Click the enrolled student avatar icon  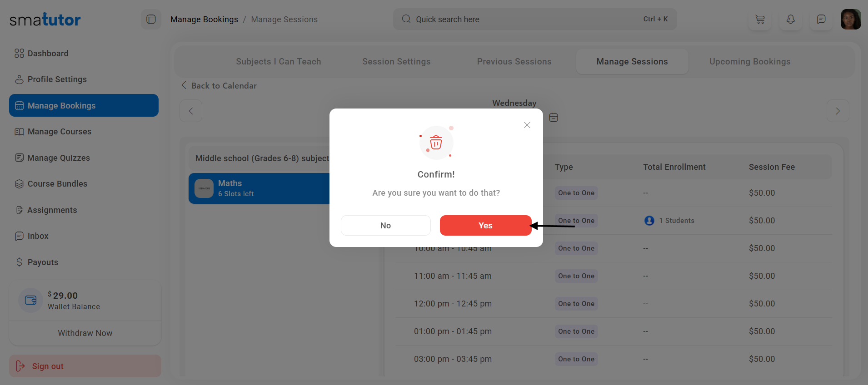[x=649, y=221]
